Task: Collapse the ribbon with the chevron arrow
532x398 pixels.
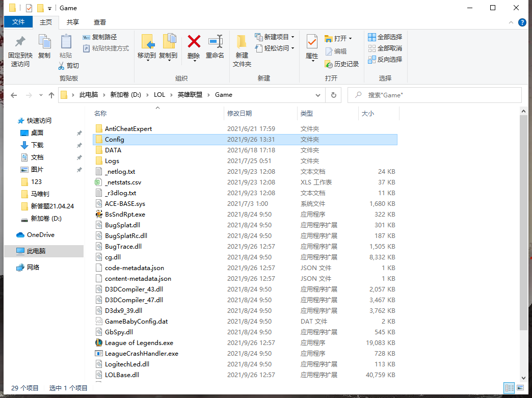Action: [511, 22]
